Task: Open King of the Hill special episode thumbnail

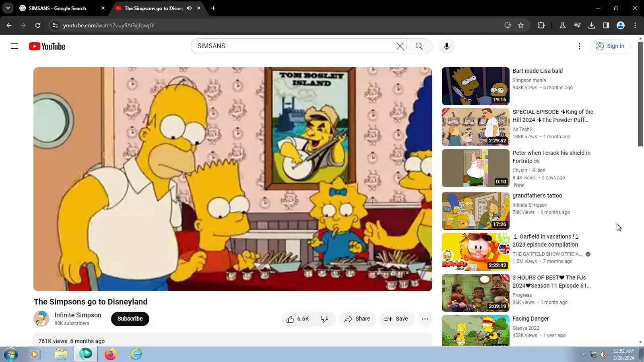Action: (x=475, y=127)
